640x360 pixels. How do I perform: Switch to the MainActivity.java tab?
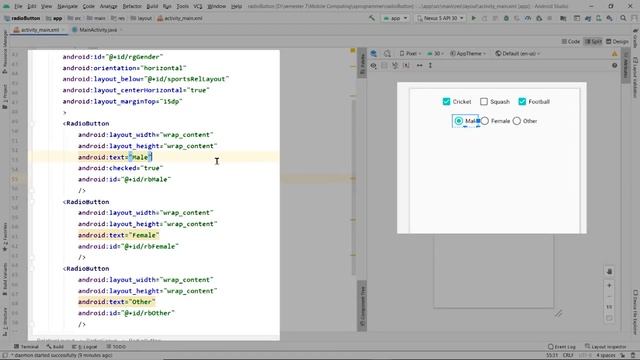click(98, 30)
